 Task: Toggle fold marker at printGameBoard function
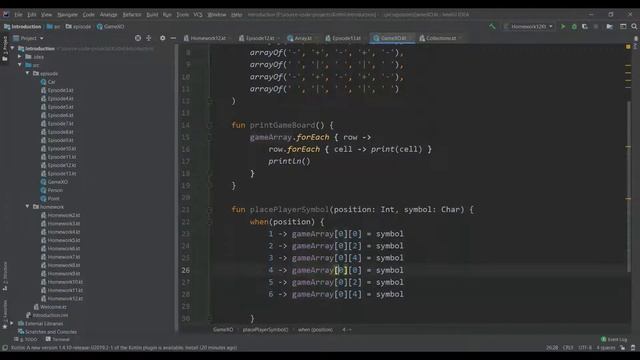pos(211,125)
